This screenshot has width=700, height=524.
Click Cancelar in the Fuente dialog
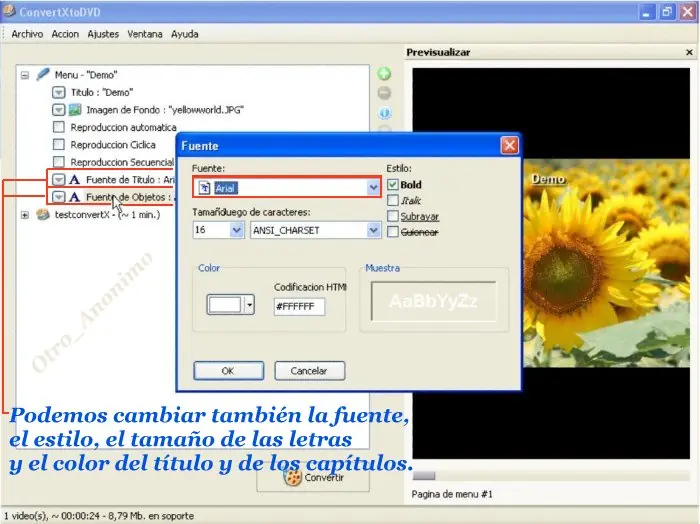(309, 370)
